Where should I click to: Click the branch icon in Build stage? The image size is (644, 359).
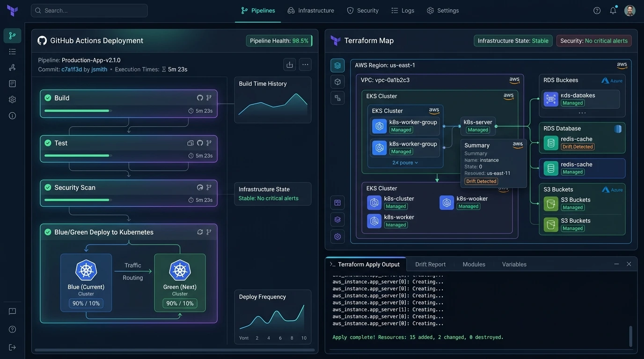pos(209,98)
